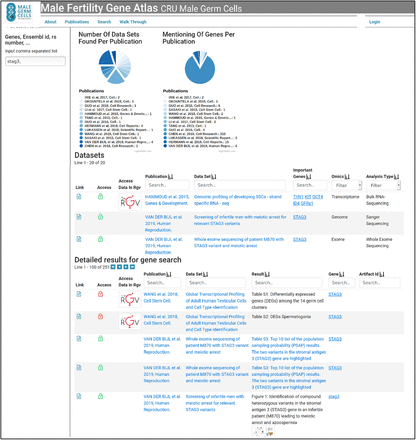Click 'Line 1 - 20 of 20' text
Image resolution: width=416 pixels, height=440 pixels.
coord(90,163)
